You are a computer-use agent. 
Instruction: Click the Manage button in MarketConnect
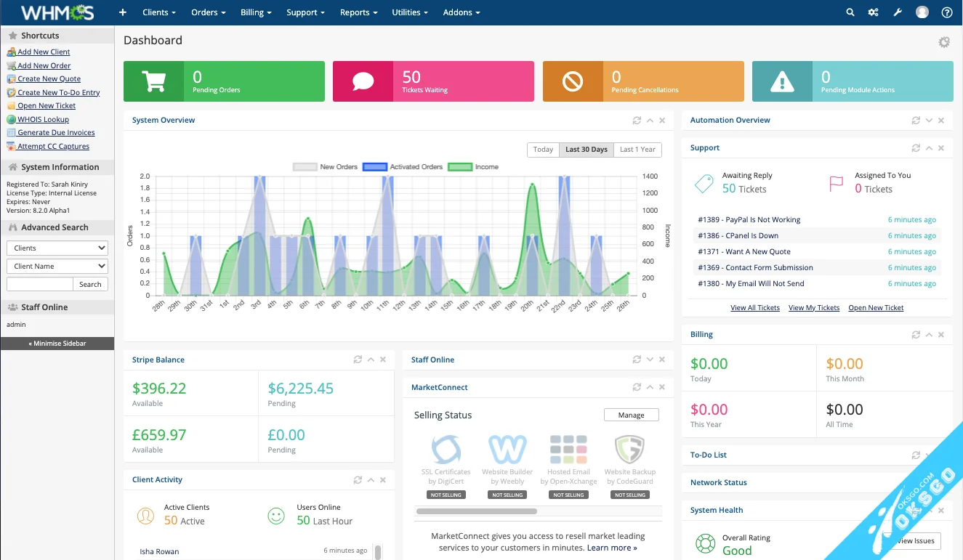tap(631, 415)
